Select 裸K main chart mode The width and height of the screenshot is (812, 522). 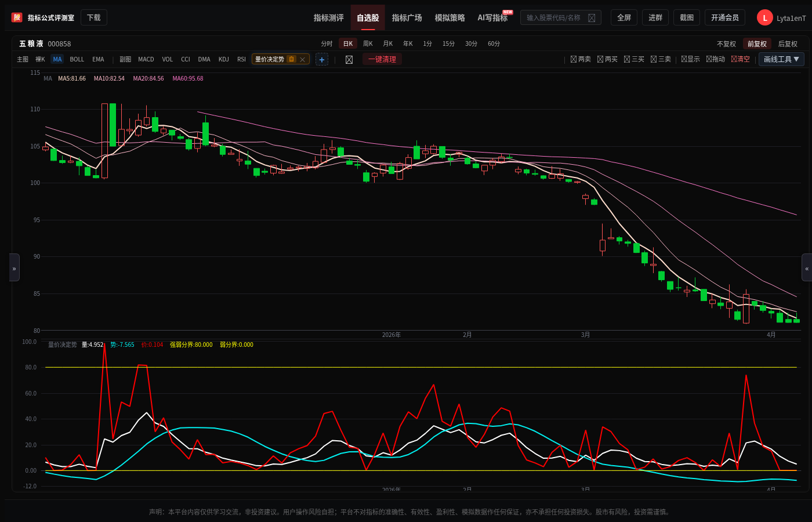(40, 59)
